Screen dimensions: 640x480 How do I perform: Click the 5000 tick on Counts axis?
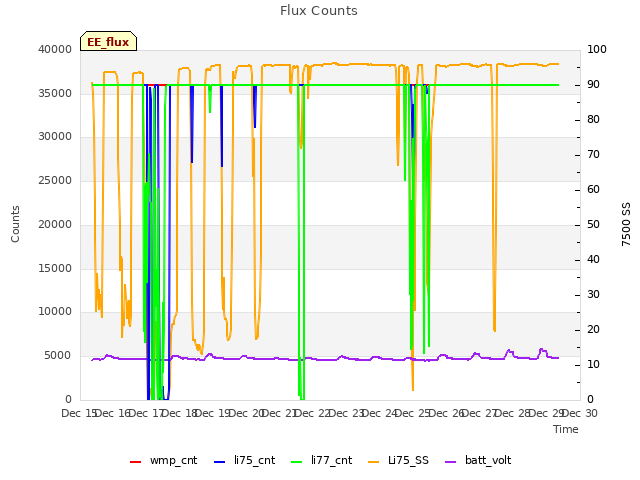(58, 356)
